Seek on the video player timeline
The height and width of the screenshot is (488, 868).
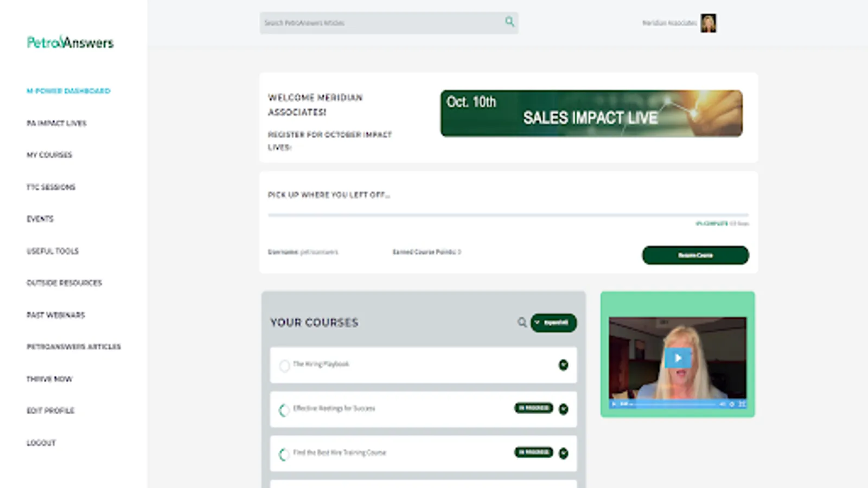pos(675,404)
